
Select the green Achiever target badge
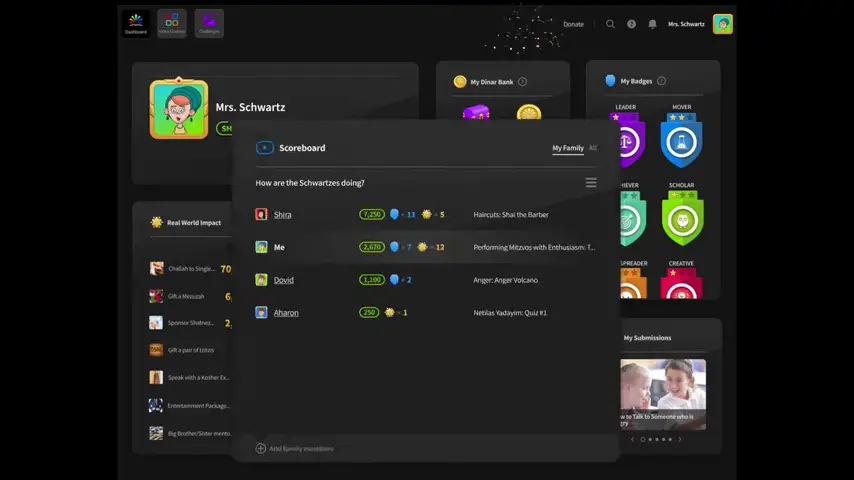[632, 218]
